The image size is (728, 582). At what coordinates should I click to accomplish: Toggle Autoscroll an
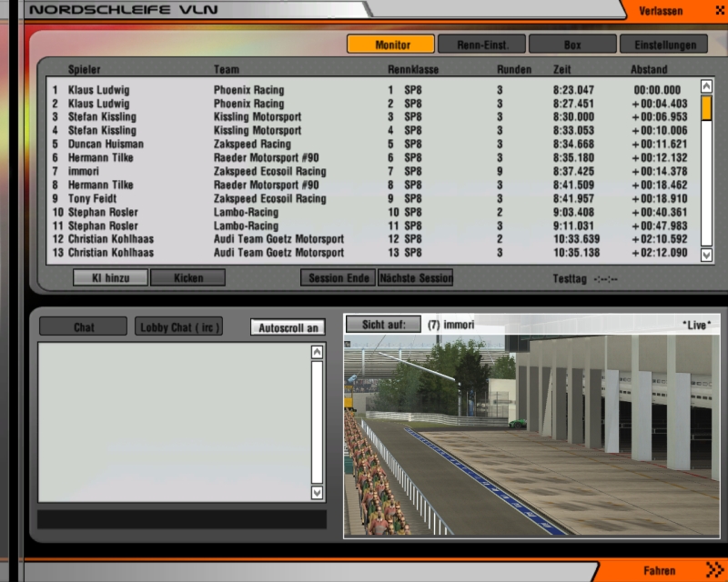point(288,327)
